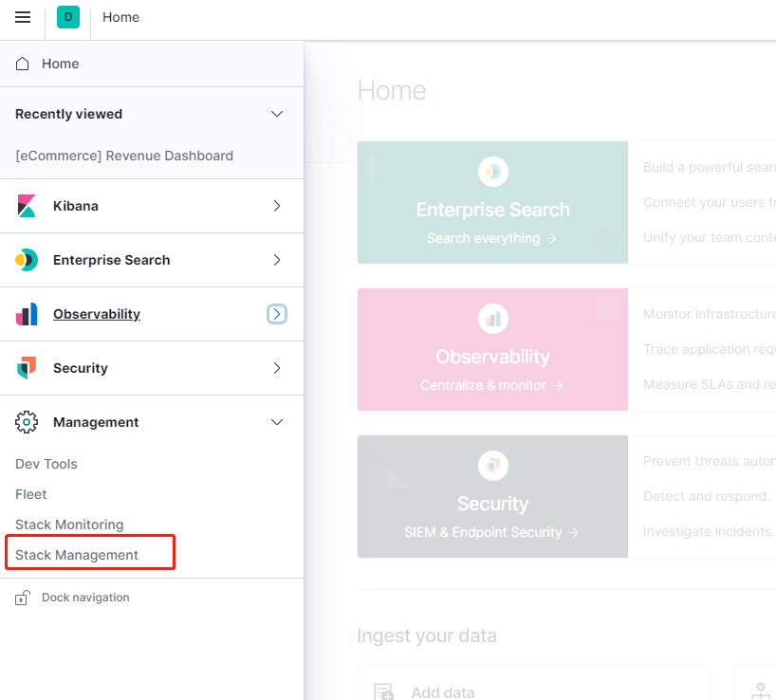Open the Enterprise Search solution card
The width and height of the screenshot is (776, 700).
[x=493, y=202]
